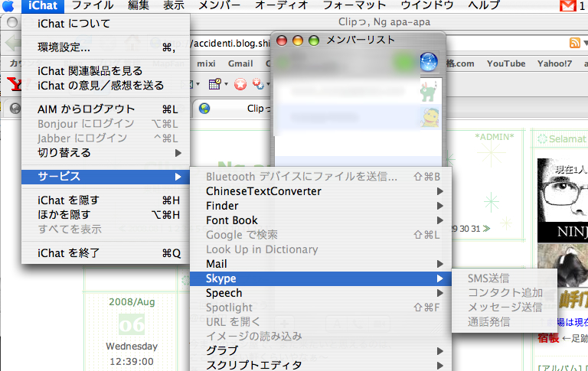Click 通話発信 in Skype submenu
The height and width of the screenshot is (371, 588).
pyautogui.click(x=505, y=322)
